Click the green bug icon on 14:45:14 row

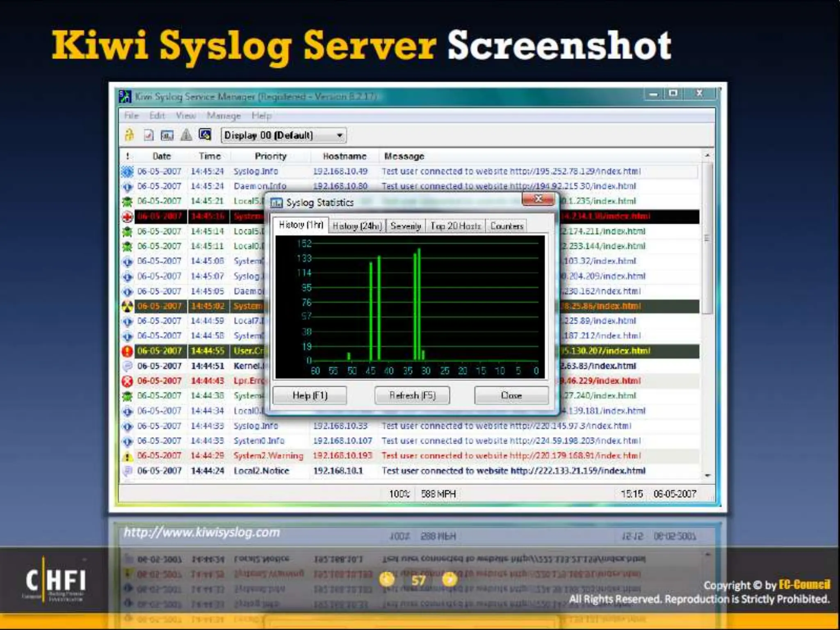pyautogui.click(x=128, y=232)
